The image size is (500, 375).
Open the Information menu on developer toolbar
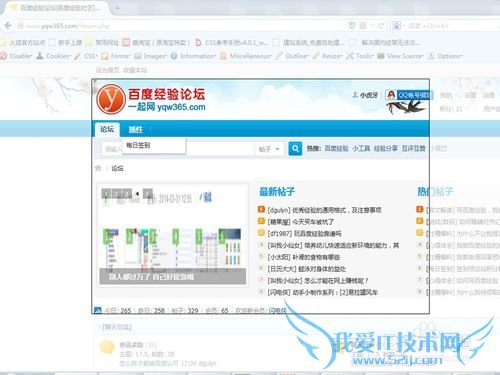point(193,56)
